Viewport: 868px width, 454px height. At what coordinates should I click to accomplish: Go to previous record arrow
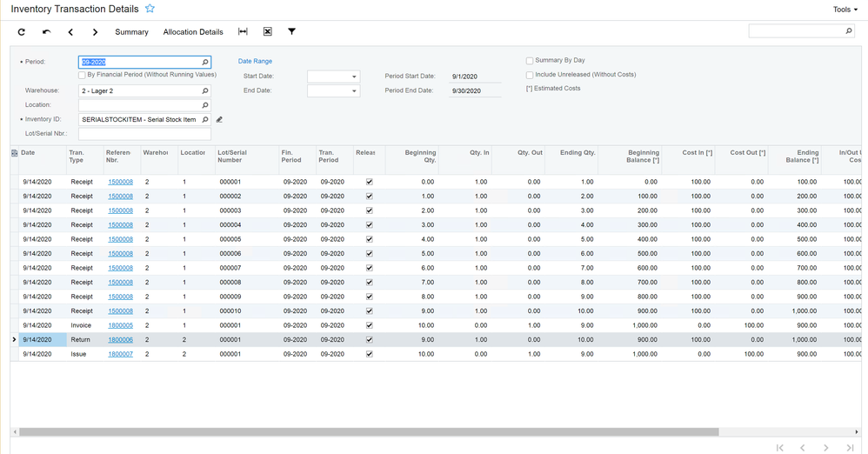coord(70,32)
